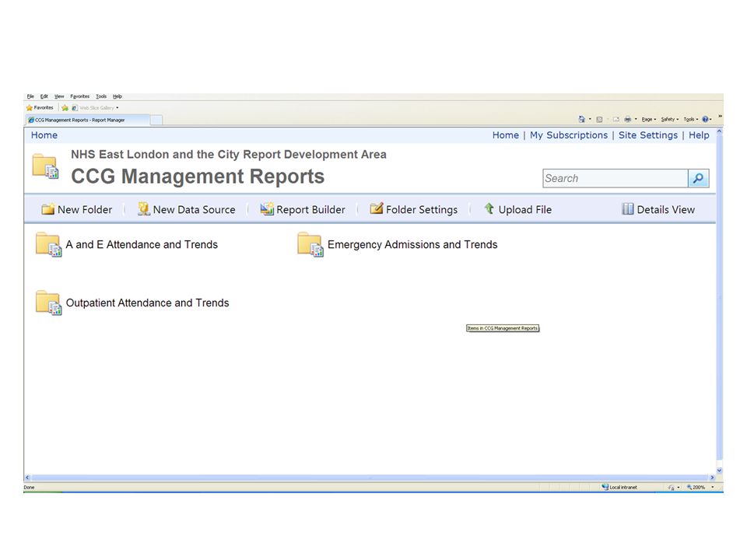Open the Edit menu
This screenshot has width=747, height=560.
click(x=44, y=96)
